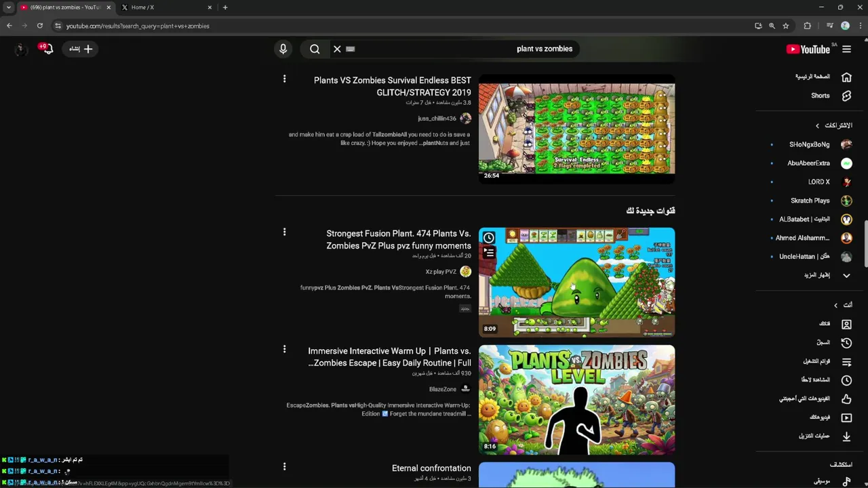The image size is (868, 488).
Task: Click the YouTube logo
Action: click(808, 49)
